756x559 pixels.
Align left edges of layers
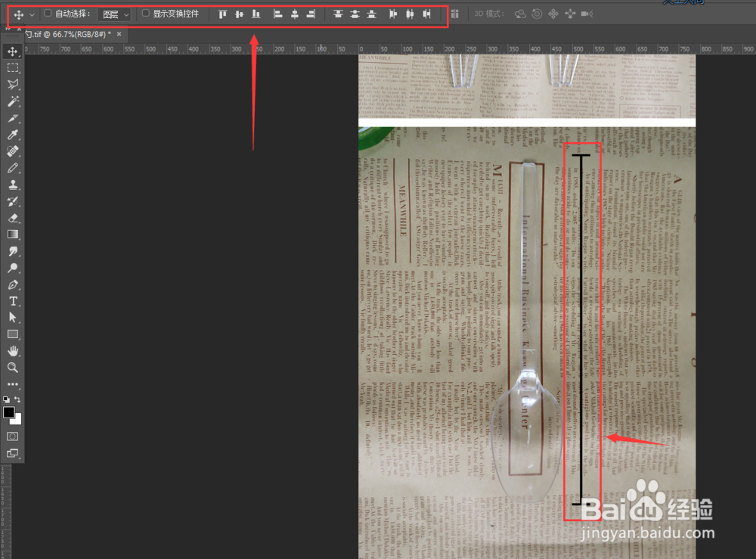[277, 14]
